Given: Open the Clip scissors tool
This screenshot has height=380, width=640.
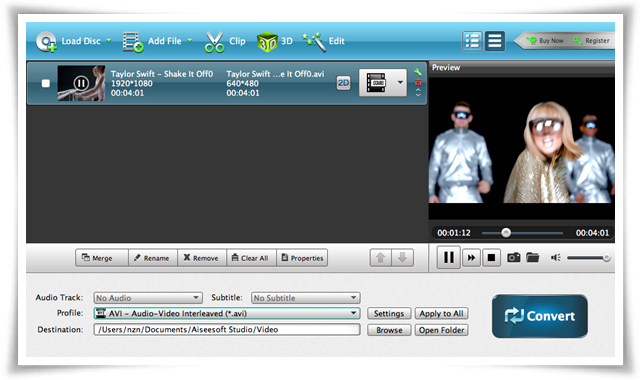Looking at the screenshot, I should [214, 42].
